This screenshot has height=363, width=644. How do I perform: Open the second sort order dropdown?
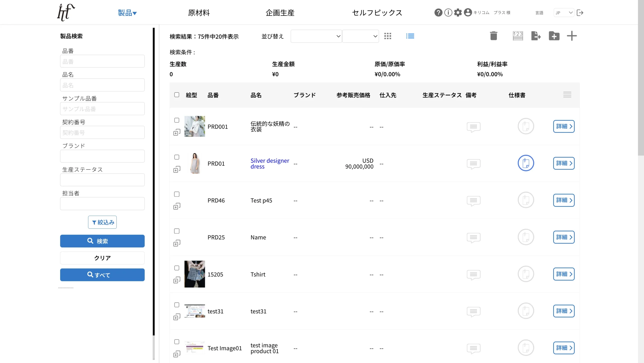[360, 36]
